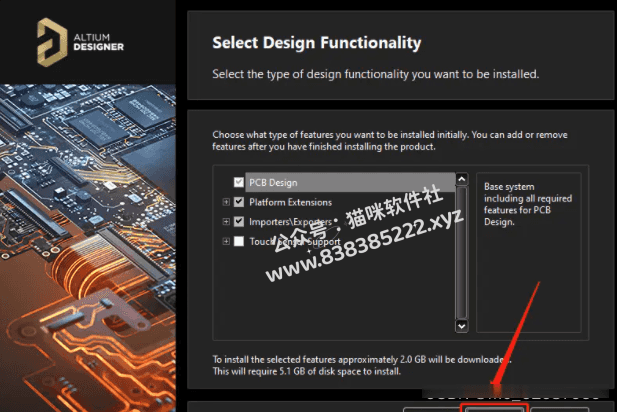Click the Altium Designer logo
The image size is (617, 412).
80,42
